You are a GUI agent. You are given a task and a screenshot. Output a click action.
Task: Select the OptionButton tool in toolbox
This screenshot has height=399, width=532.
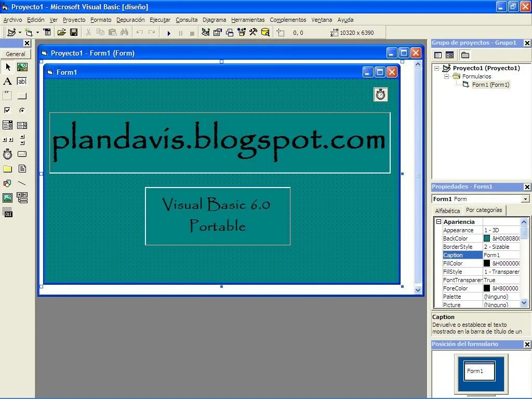tap(22, 110)
